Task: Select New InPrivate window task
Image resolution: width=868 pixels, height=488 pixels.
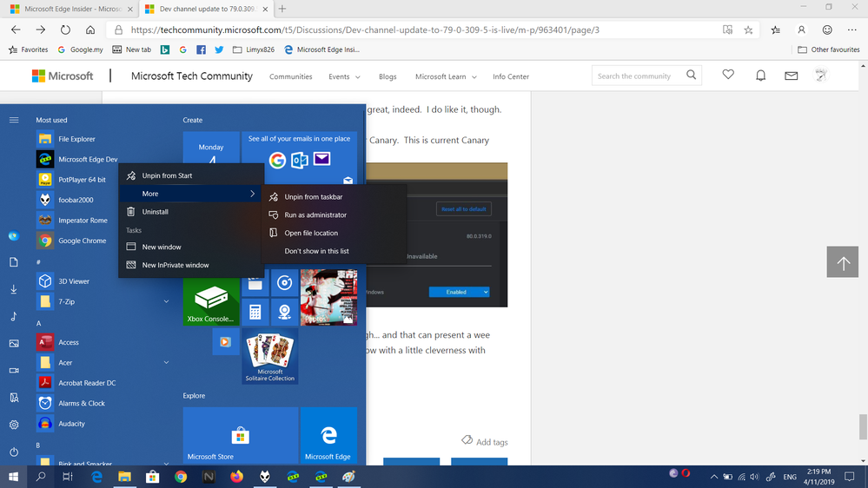Action: [x=191, y=265]
